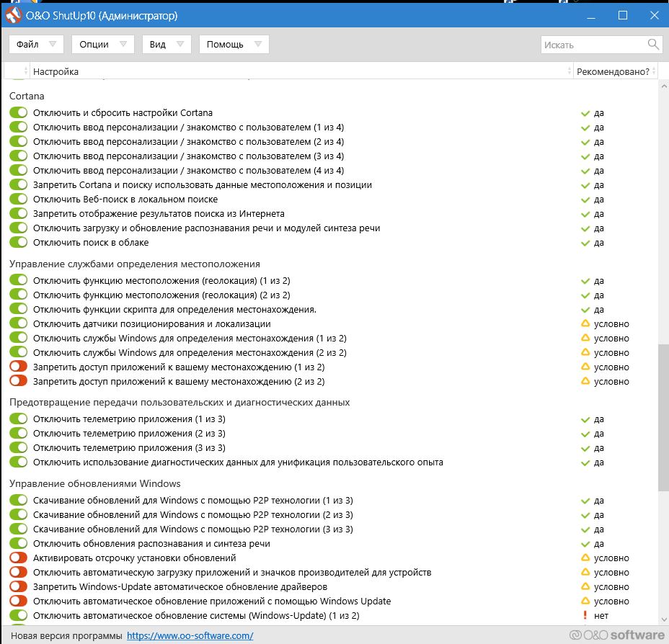
Task: Click the vertical scrollbar thumb
Action: 663,418
